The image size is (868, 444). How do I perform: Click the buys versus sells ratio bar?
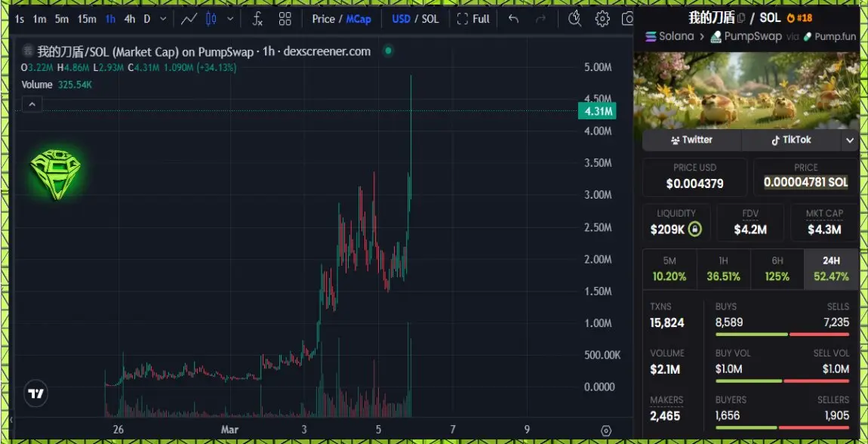[x=782, y=335]
